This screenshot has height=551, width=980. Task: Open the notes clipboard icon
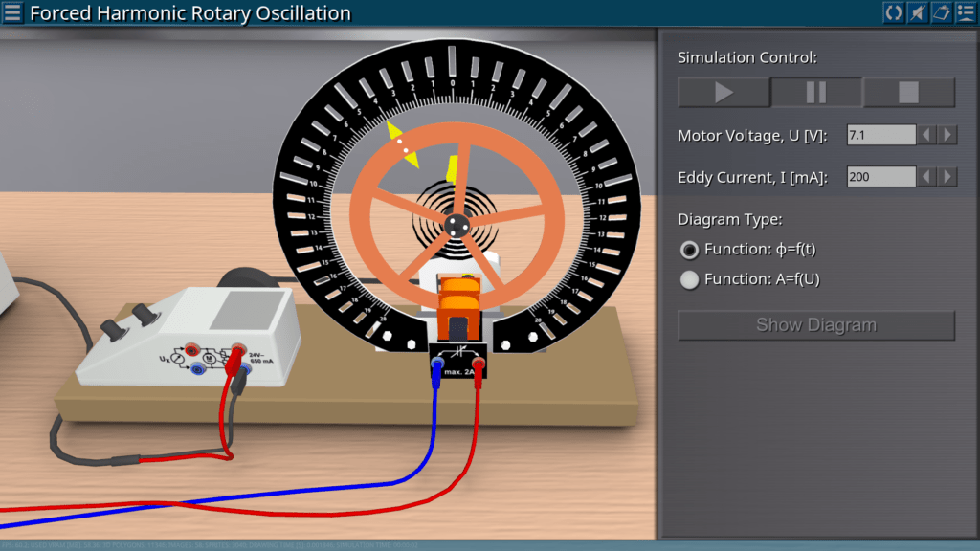[941, 12]
